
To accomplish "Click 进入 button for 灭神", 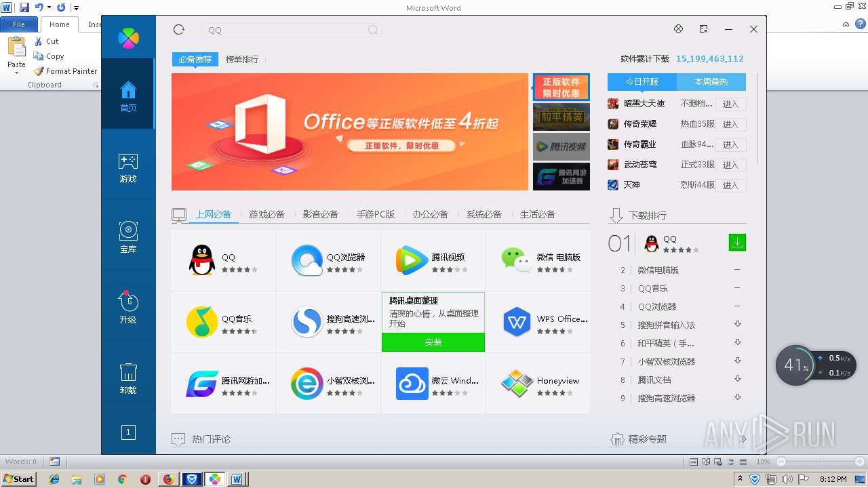I will [731, 185].
